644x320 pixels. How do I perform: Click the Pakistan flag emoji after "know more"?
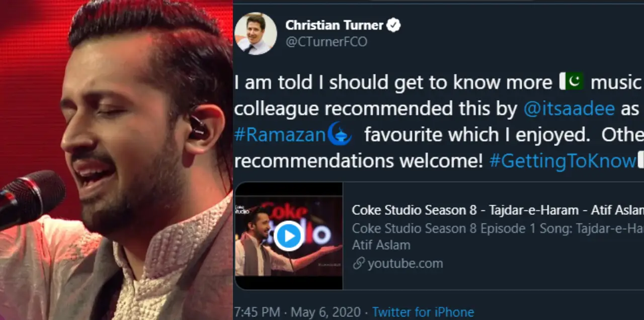coord(571,82)
